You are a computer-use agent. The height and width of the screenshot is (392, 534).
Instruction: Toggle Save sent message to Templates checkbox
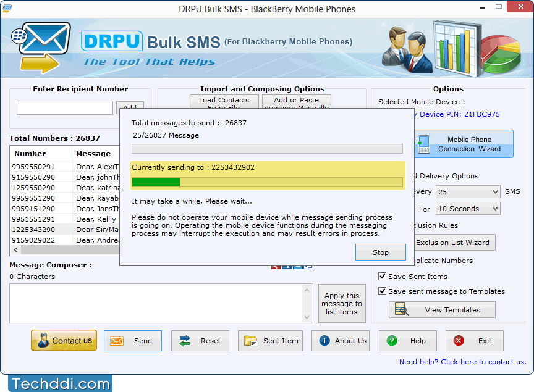pos(382,291)
